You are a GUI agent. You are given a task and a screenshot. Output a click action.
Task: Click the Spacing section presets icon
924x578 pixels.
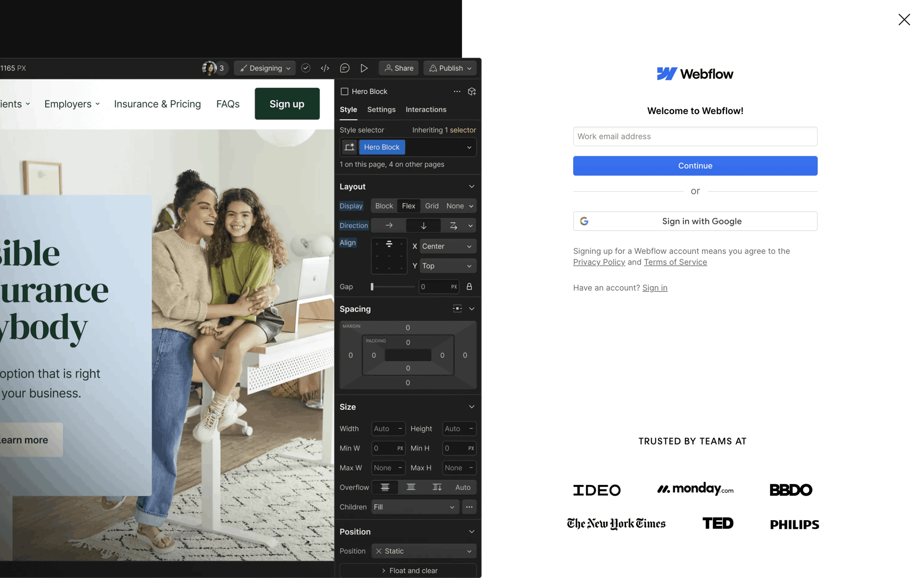[x=457, y=309]
